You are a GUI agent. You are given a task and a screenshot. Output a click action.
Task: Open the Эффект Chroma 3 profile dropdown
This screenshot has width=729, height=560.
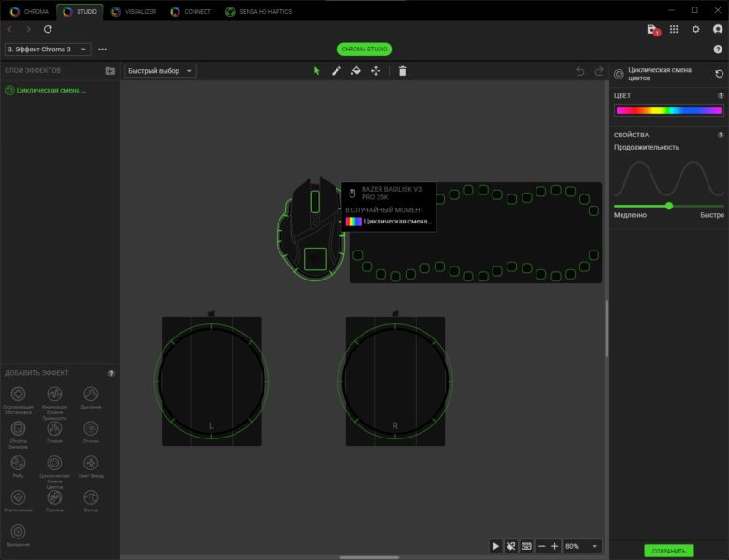point(48,50)
